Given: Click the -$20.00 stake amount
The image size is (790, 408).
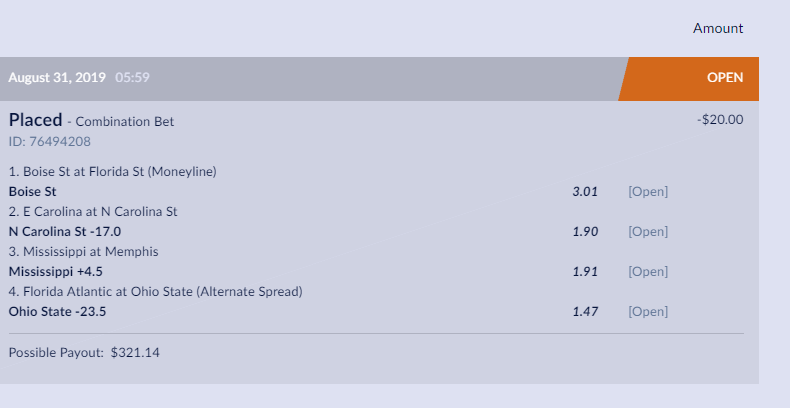Looking at the screenshot, I should [720, 119].
